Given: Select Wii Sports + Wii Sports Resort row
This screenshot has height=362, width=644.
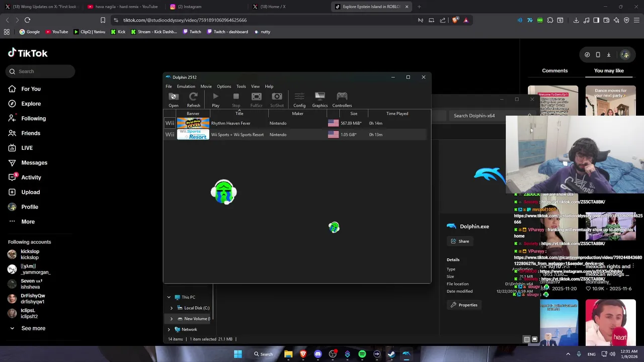Looking at the screenshot, I should click(x=296, y=135).
